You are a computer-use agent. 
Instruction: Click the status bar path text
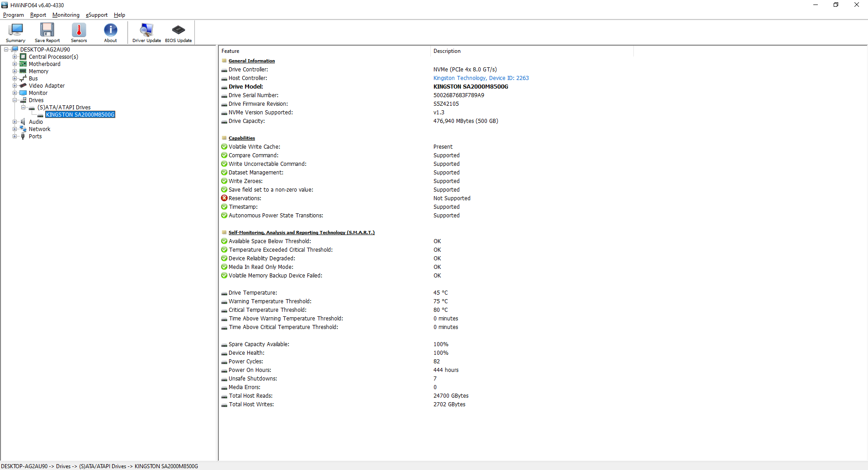point(99,466)
